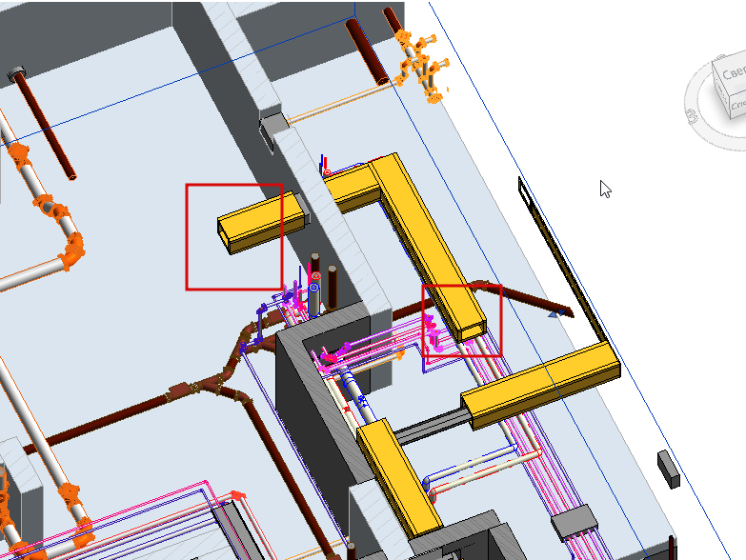
Task: Select the gray duct segment between yellow ducts
Action: click(x=431, y=428)
